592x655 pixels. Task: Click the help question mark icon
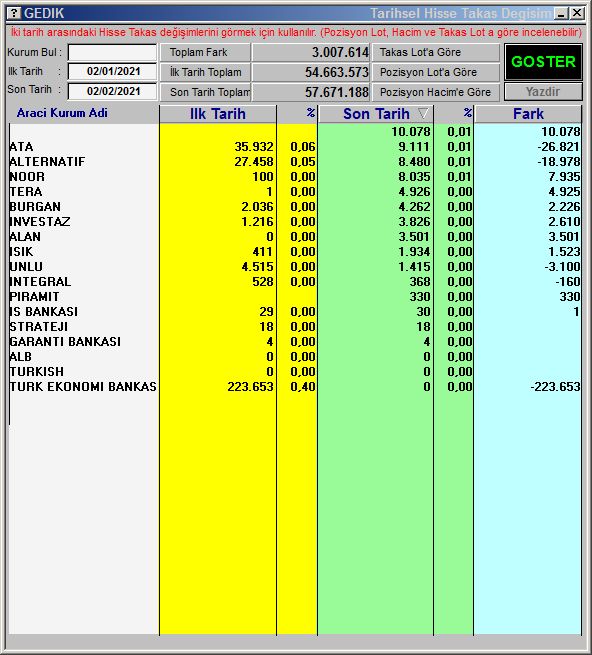[14, 13]
